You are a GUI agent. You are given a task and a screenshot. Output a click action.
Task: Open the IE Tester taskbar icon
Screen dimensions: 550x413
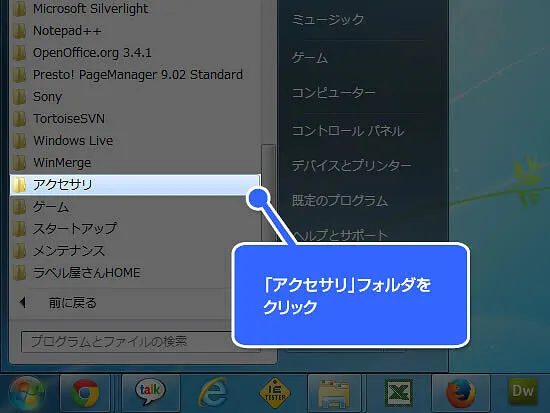click(x=275, y=393)
